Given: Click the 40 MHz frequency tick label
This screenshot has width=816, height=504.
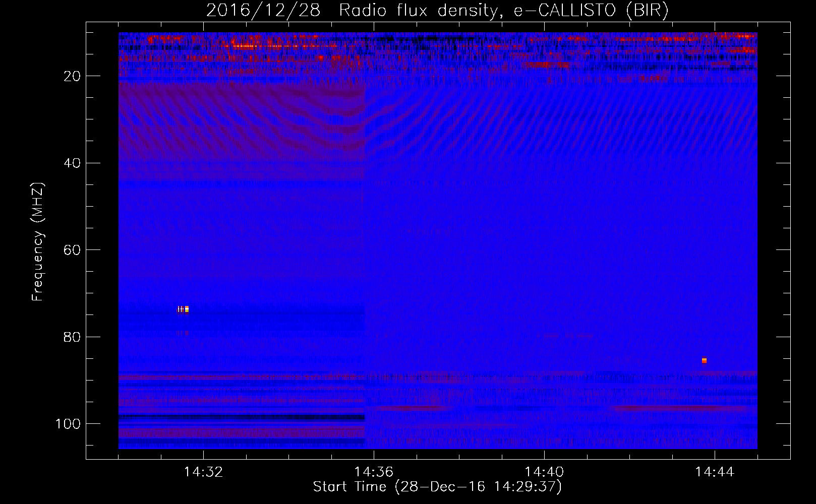Looking at the screenshot, I should click(72, 163).
